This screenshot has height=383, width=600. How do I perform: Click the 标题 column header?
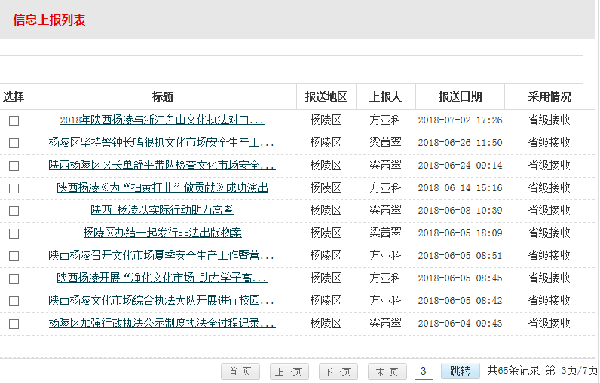[x=163, y=97]
